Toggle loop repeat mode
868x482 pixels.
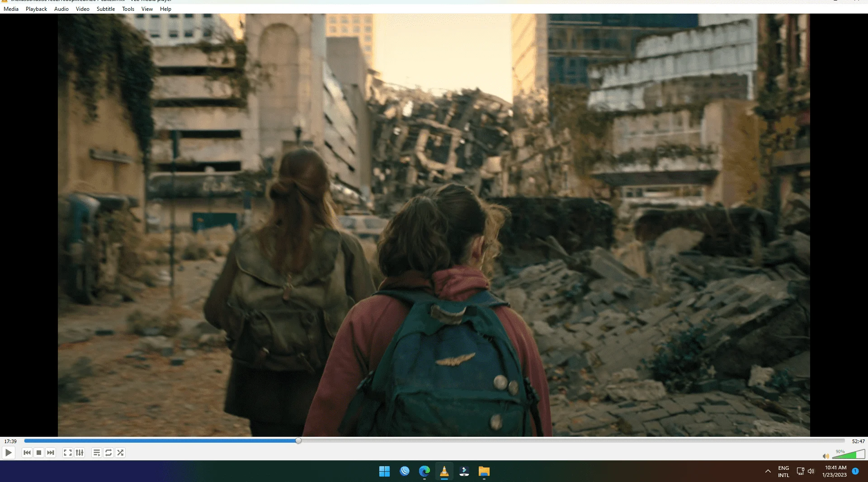pos(108,453)
